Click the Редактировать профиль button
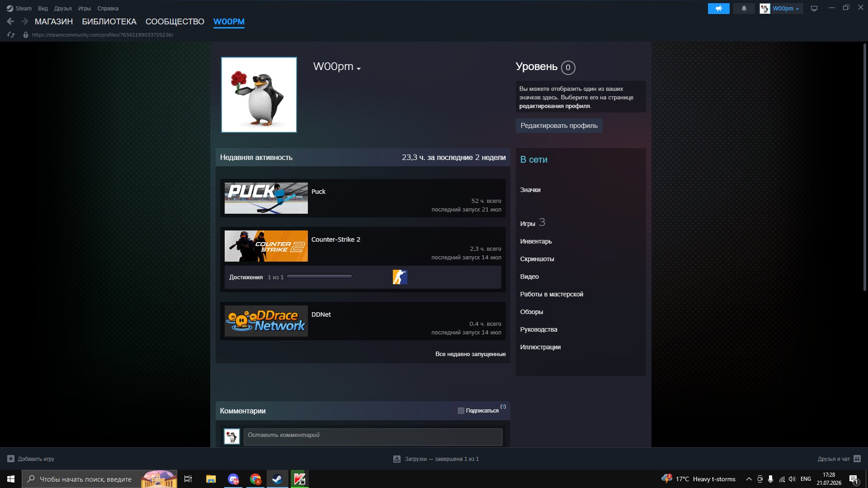Viewport: 868px width, 488px height. 559,126
